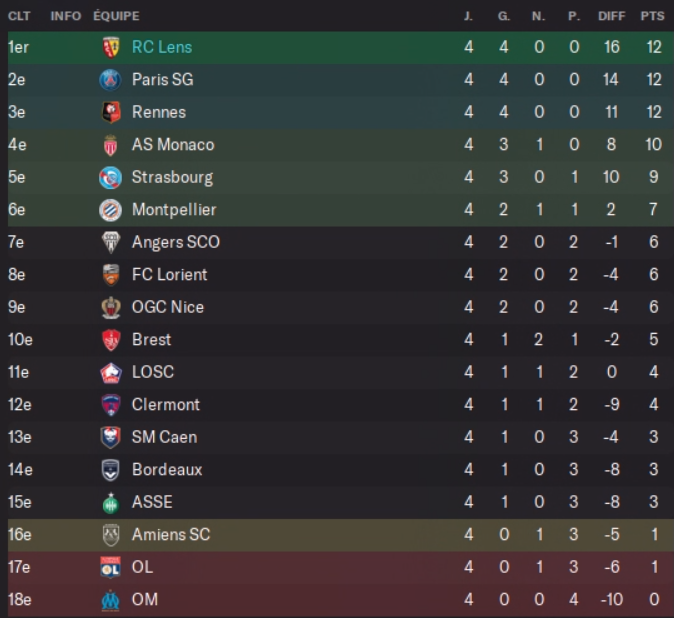Select the OM club crest
Image resolution: width=674 pixels, height=618 pixels.
point(110,600)
